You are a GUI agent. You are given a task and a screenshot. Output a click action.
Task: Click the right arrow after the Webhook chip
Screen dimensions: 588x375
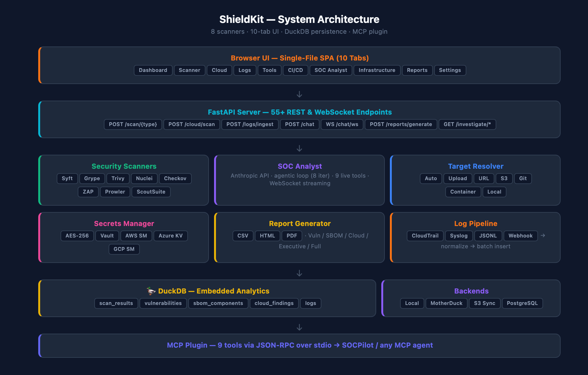pos(543,236)
